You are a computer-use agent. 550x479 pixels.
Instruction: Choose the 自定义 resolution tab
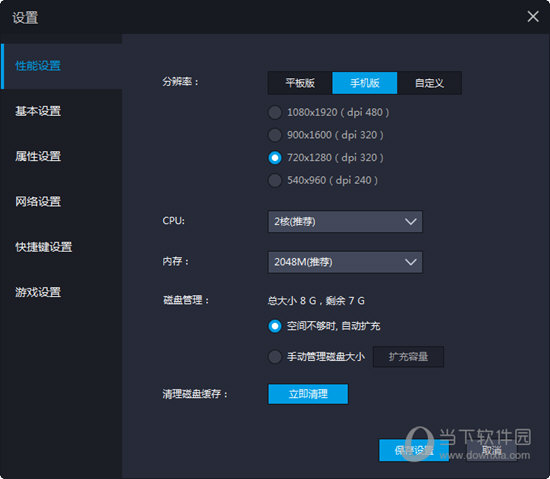429,83
